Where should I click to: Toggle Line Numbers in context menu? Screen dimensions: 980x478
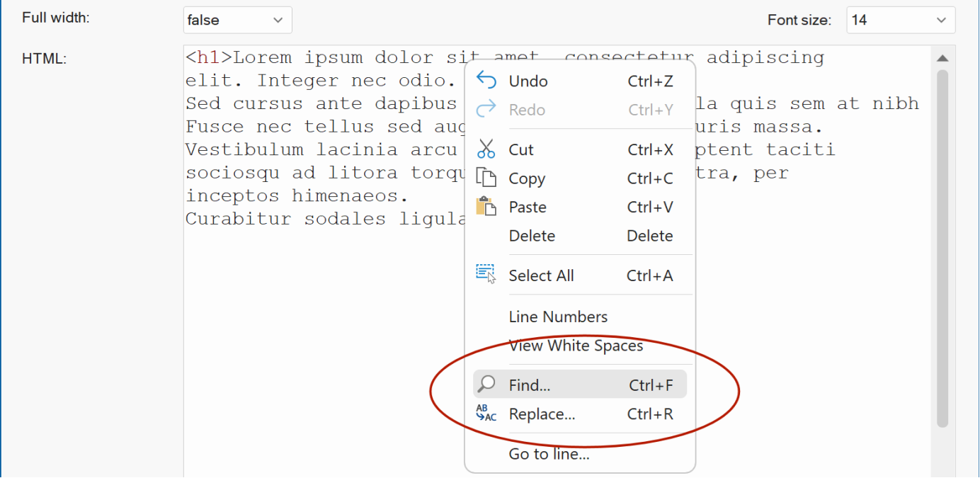click(558, 317)
